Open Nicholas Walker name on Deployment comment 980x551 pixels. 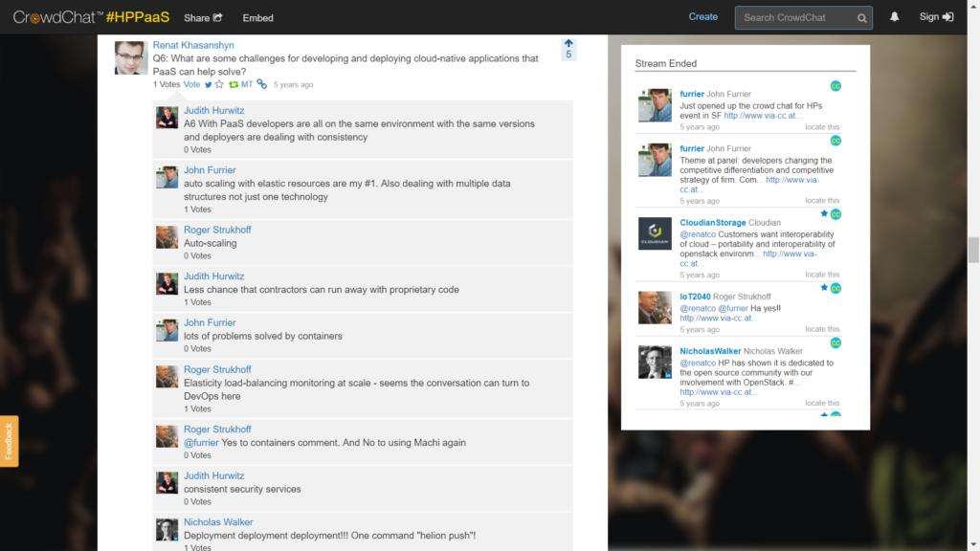[218, 522]
